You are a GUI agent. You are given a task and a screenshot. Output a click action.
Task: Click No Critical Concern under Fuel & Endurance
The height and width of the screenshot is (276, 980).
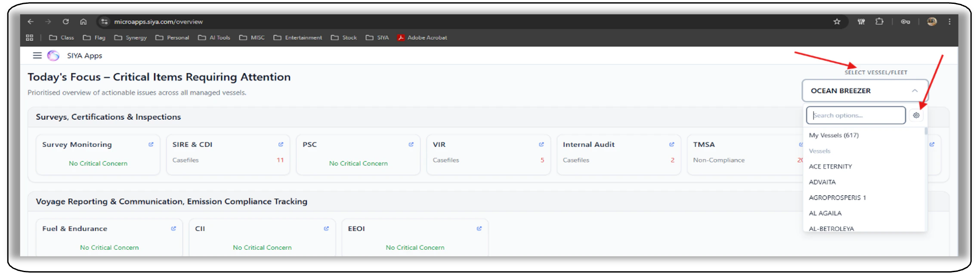point(109,248)
